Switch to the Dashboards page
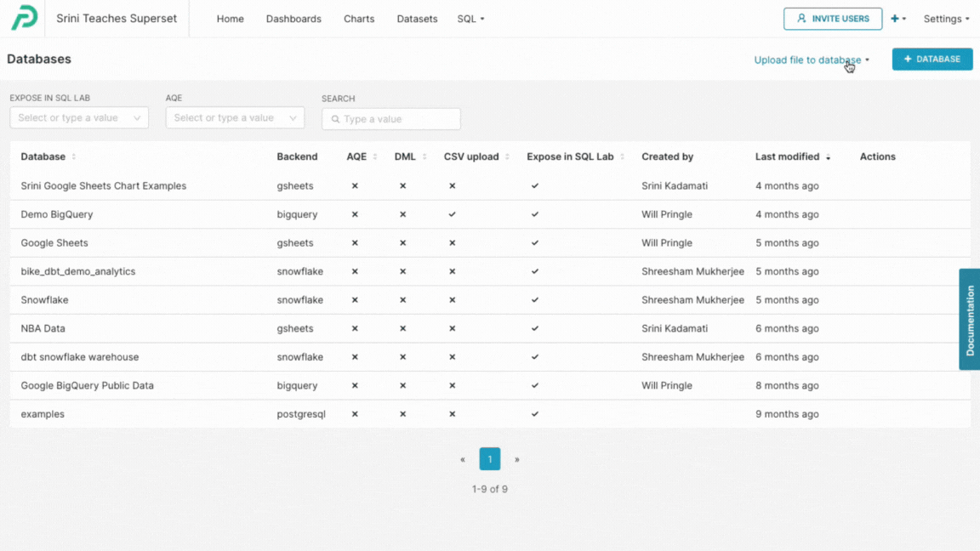980x551 pixels. coord(293,18)
